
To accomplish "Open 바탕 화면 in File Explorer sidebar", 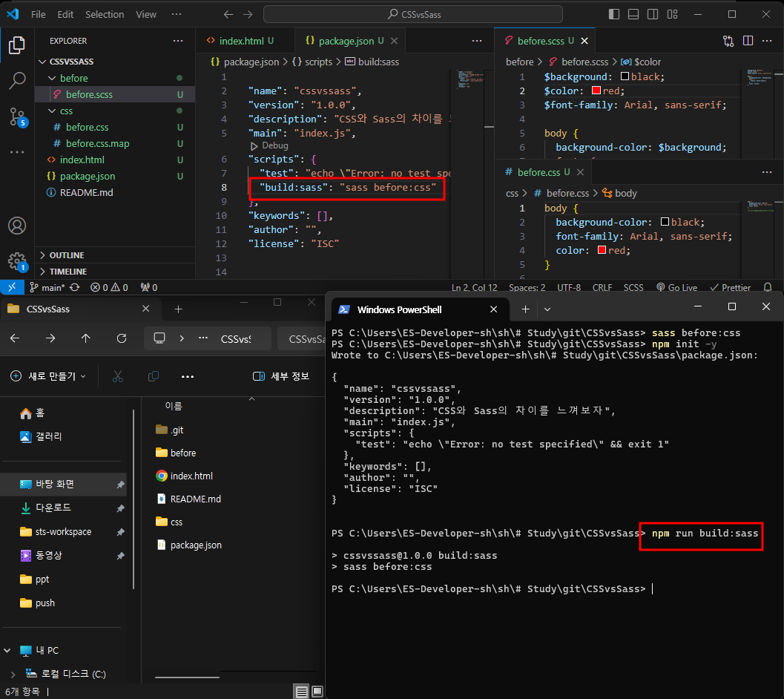I will click(x=64, y=484).
